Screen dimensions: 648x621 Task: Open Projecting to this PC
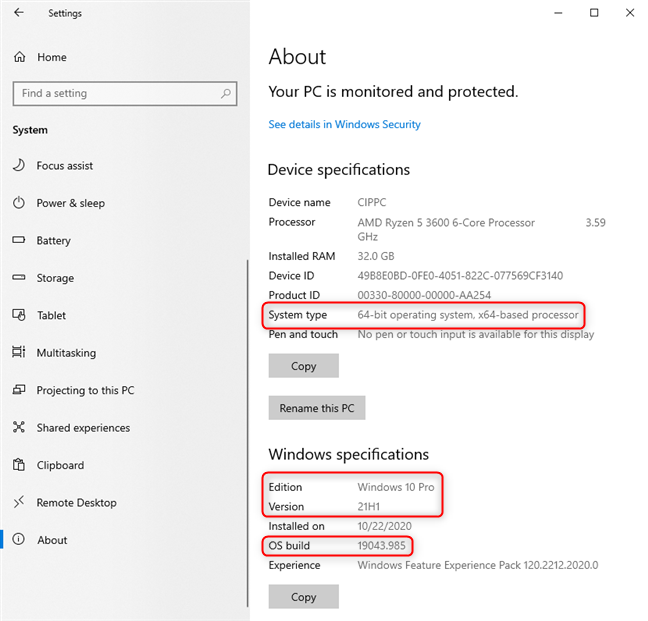[x=85, y=390]
